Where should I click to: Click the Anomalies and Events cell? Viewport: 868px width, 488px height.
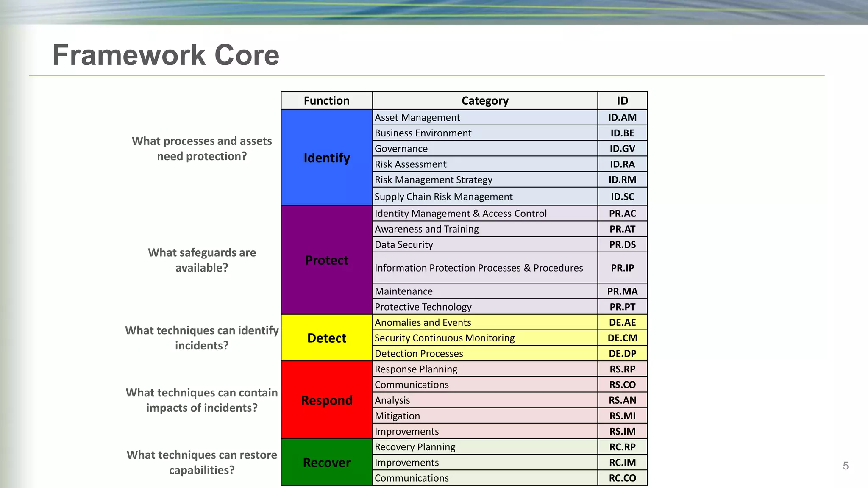click(x=485, y=322)
